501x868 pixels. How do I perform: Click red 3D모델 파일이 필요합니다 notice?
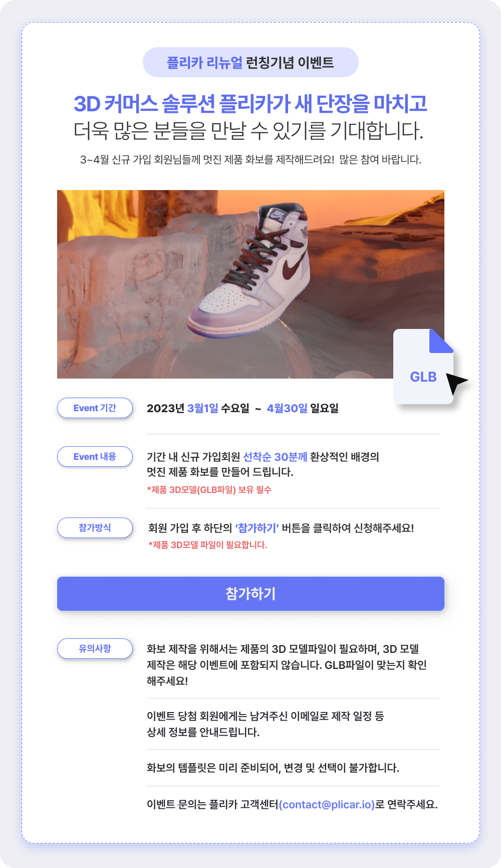click(x=208, y=545)
